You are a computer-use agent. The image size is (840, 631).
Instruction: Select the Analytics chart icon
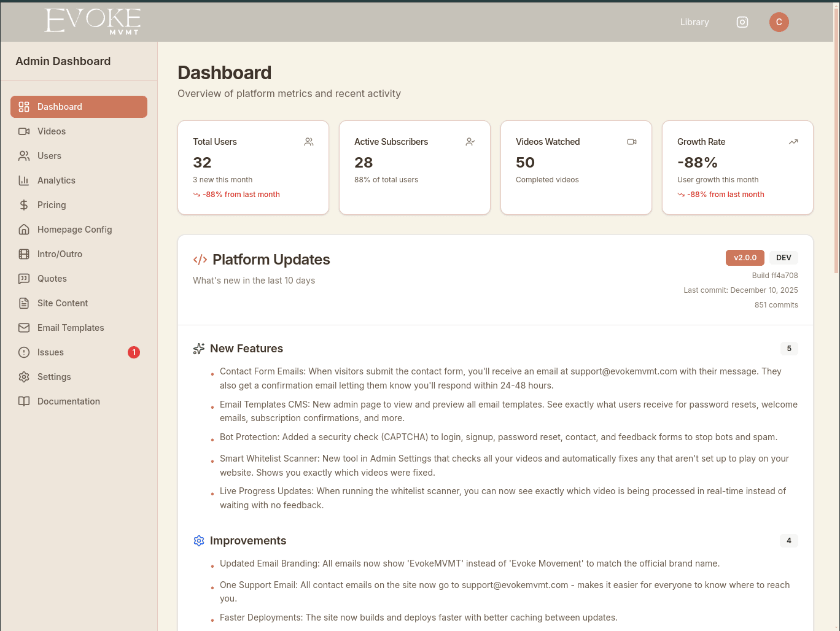pyautogui.click(x=25, y=180)
